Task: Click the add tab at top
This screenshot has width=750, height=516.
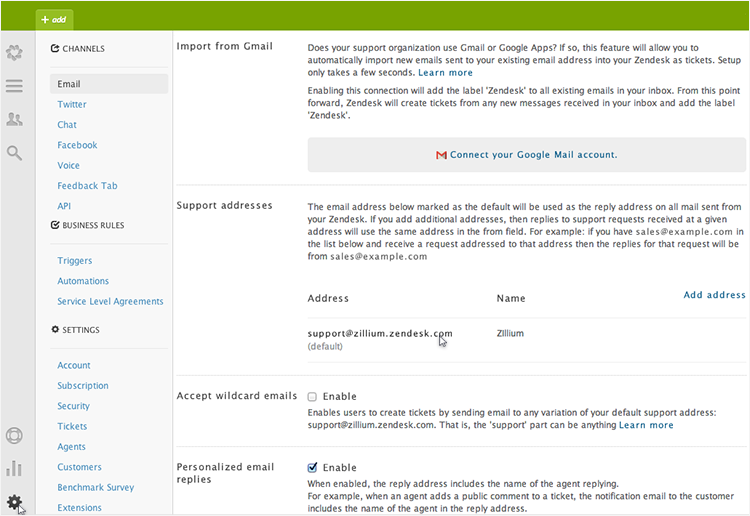Action: [54, 19]
